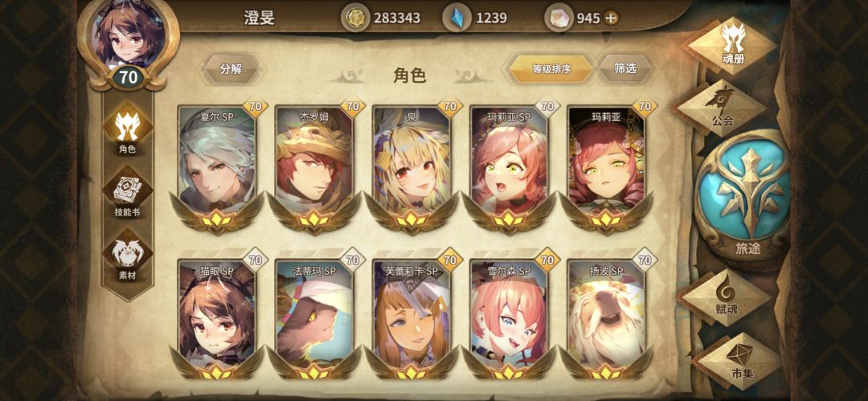
Task: Open the 泉 character card
Action: (x=411, y=166)
